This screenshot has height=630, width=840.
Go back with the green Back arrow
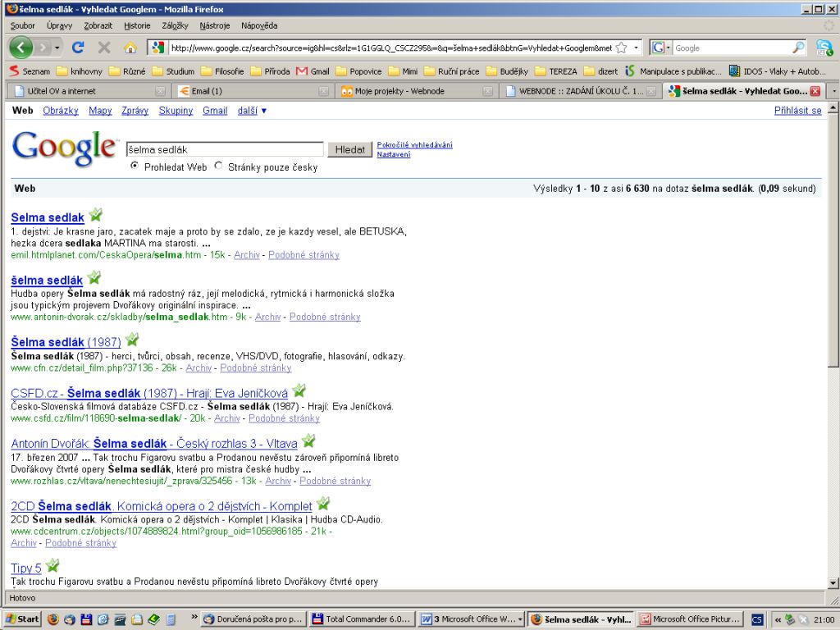coord(21,48)
